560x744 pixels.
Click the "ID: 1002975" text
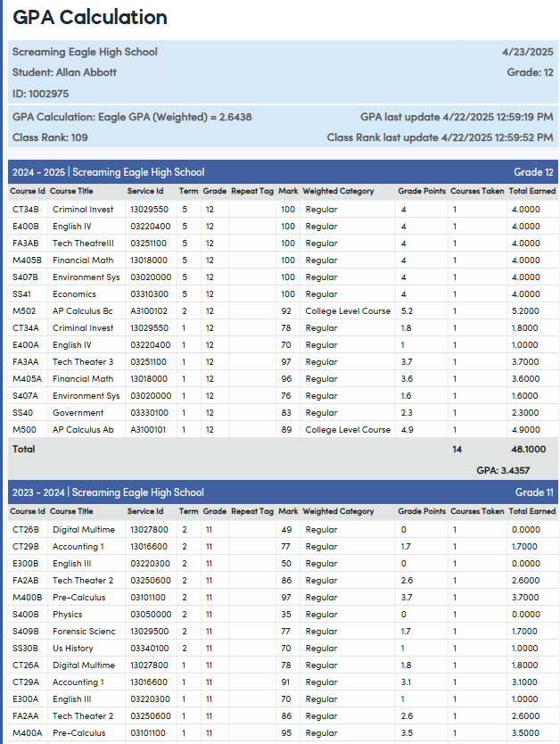click(41, 94)
